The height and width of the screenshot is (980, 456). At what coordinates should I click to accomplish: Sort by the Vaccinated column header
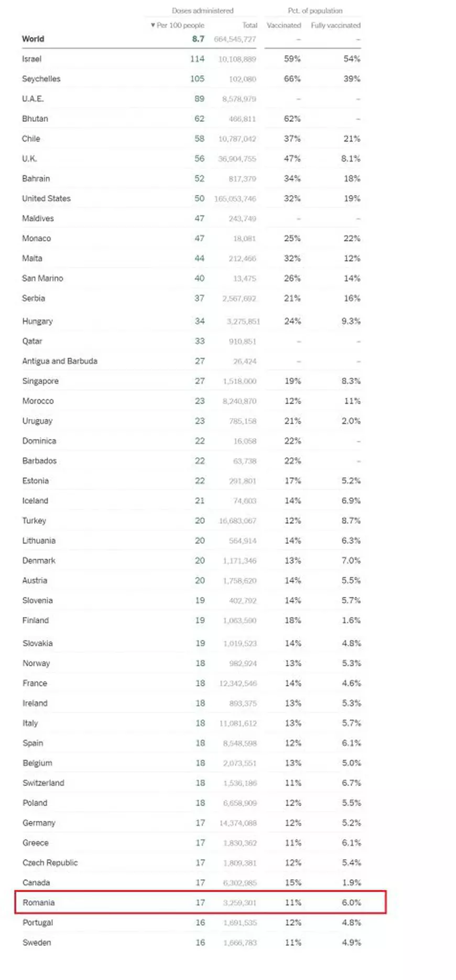click(x=284, y=25)
